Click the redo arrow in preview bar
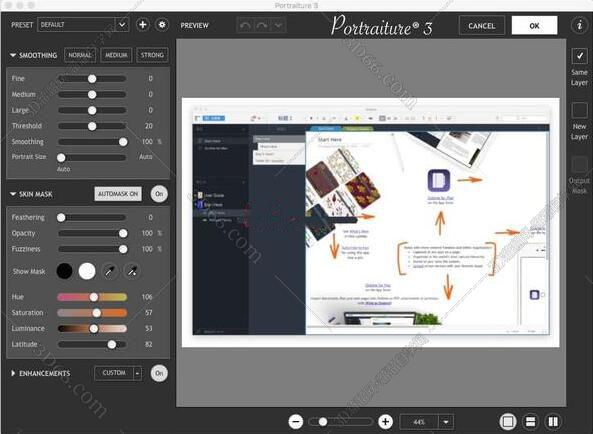The width and height of the screenshot is (593, 434). pos(262,25)
